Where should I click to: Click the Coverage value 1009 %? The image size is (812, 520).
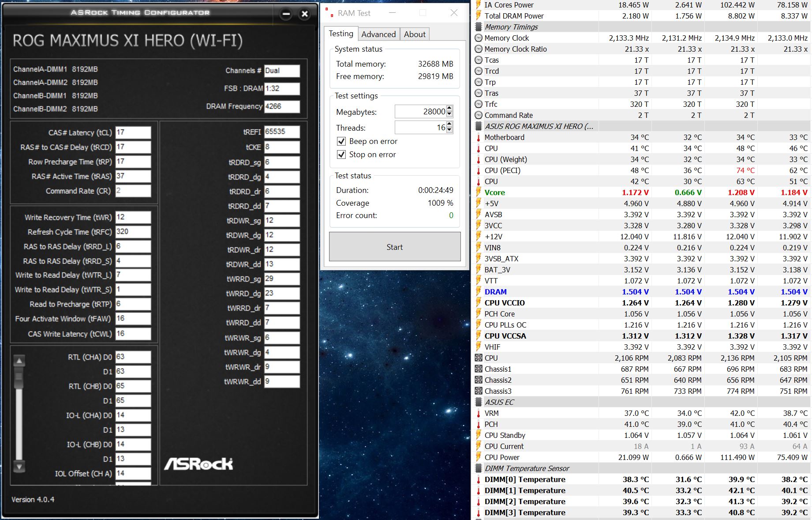pos(440,203)
